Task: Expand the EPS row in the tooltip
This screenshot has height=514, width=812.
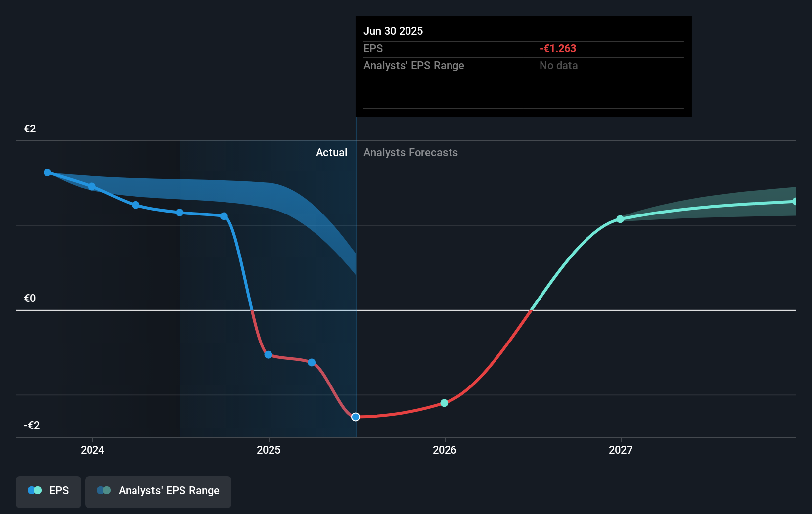Action: coord(373,48)
